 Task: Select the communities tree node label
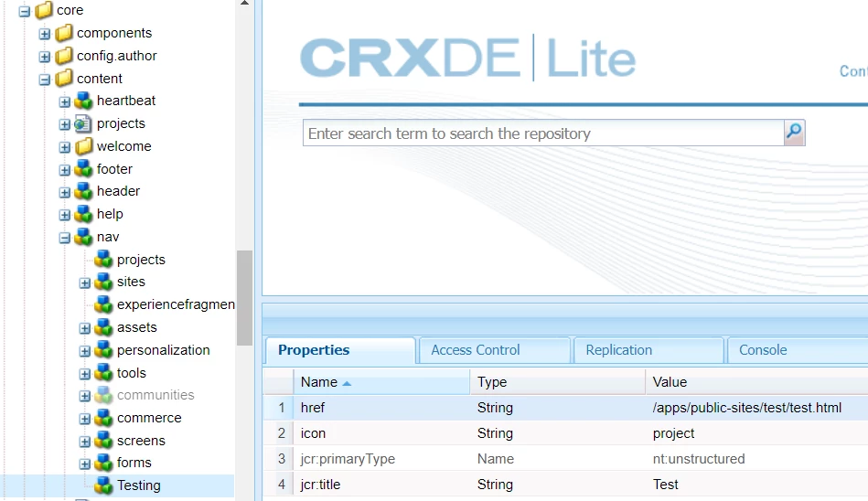point(155,395)
